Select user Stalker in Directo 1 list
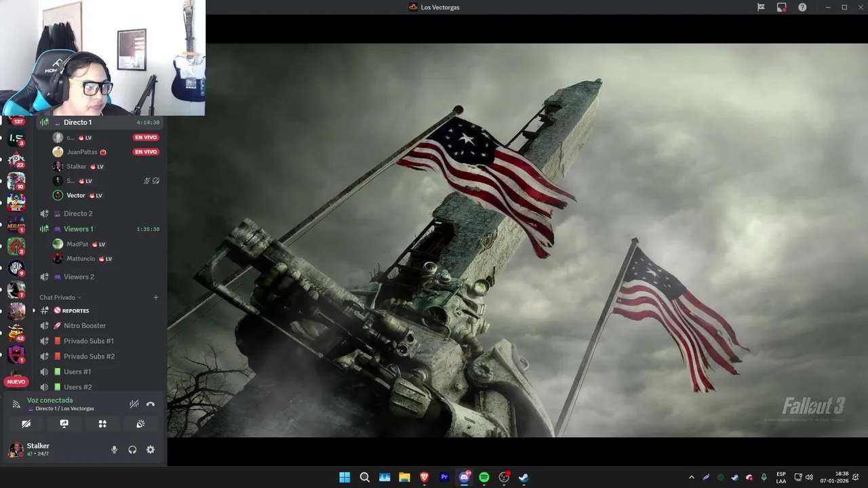The image size is (868, 488). 76,167
